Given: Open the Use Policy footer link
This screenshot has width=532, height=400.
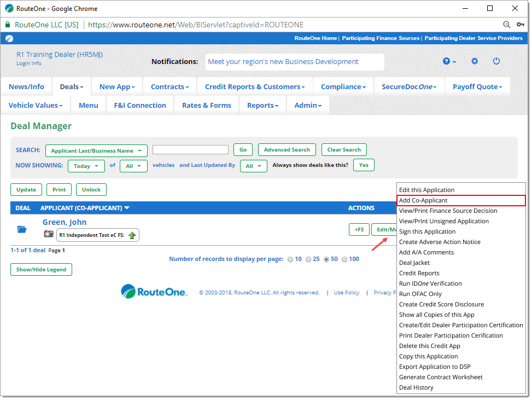Looking at the screenshot, I should [347, 293].
